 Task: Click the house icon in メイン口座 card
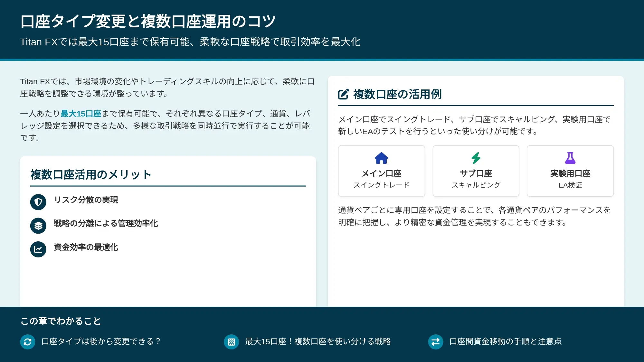[x=381, y=158]
